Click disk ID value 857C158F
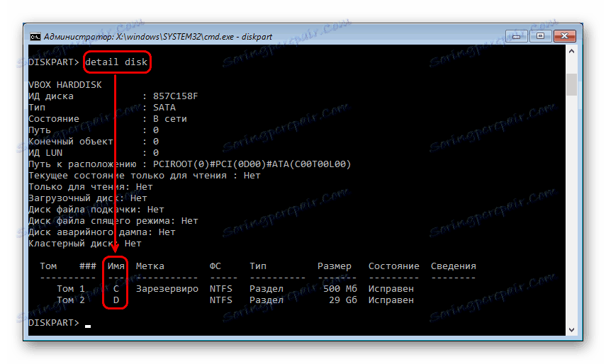This screenshot has height=364, width=606. coord(176,96)
